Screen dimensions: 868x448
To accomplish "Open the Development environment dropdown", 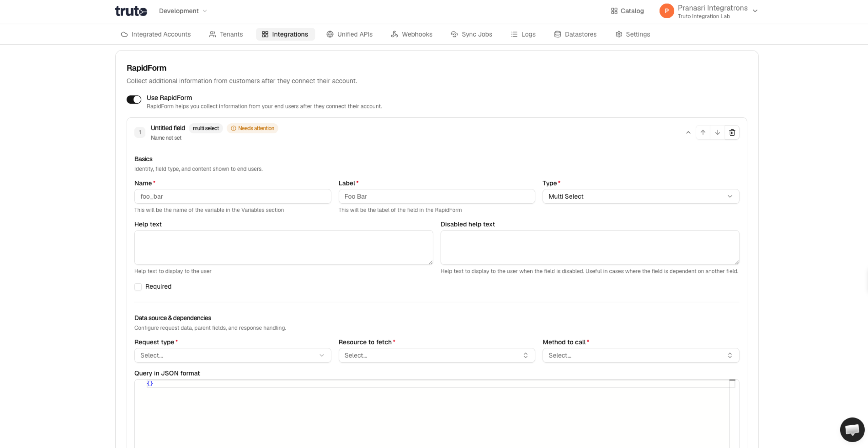I will click(x=183, y=11).
